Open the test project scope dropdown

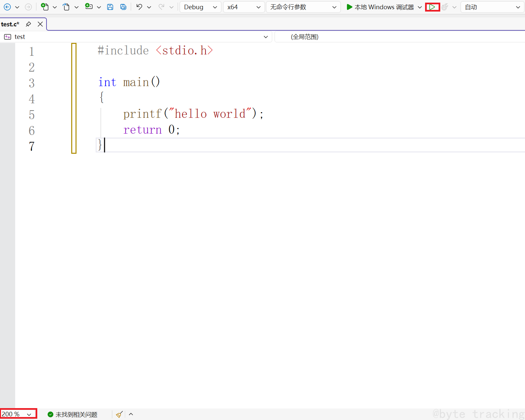[136, 37]
